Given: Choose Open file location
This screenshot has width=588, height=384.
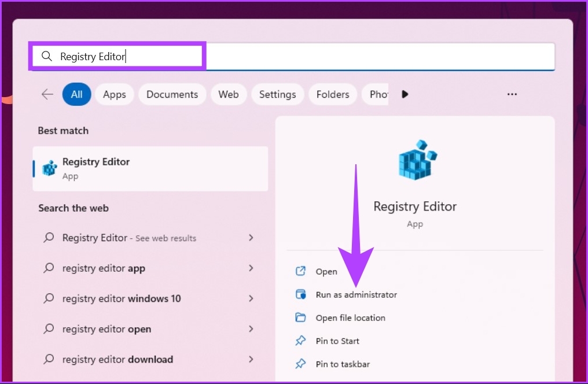Looking at the screenshot, I should pyautogui.click(x=350, y=317).
